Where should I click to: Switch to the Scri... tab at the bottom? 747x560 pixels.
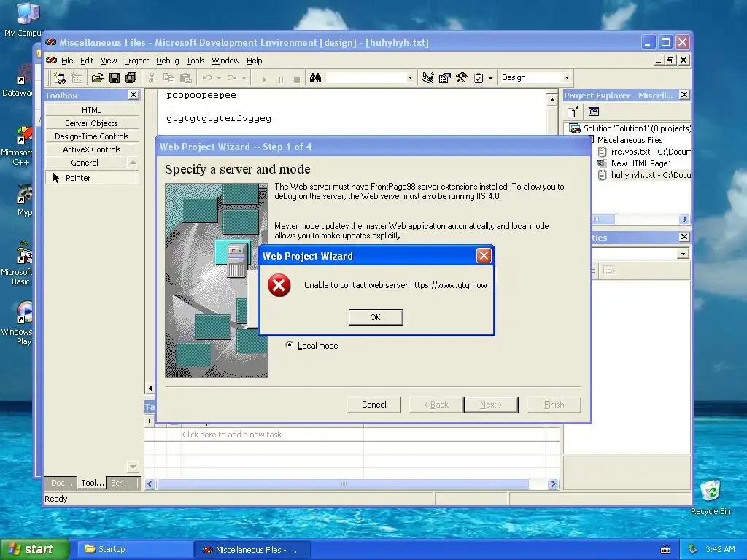122,483
